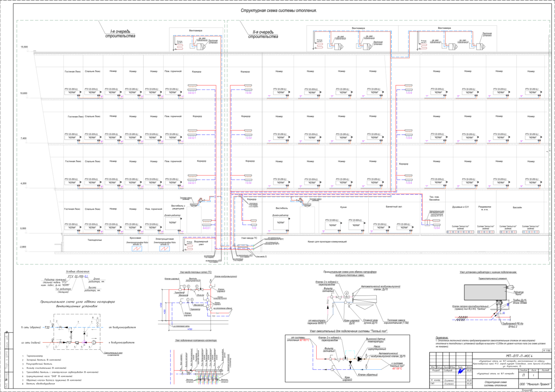Viewport: 555px width, 392px height.
Task: Click the floor collector manifold in the 'поэтажного коллектора' detail
Action: point(209,372)
